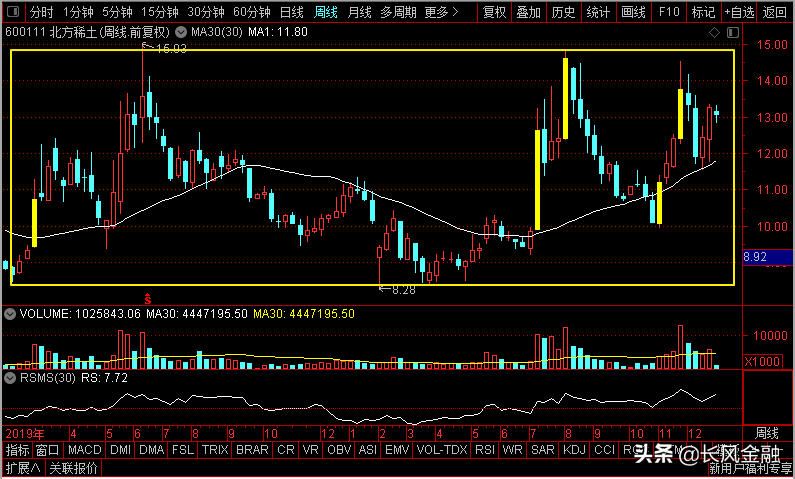
Task: Select the 15分钟 timeframe
Action: coord(160,12)
